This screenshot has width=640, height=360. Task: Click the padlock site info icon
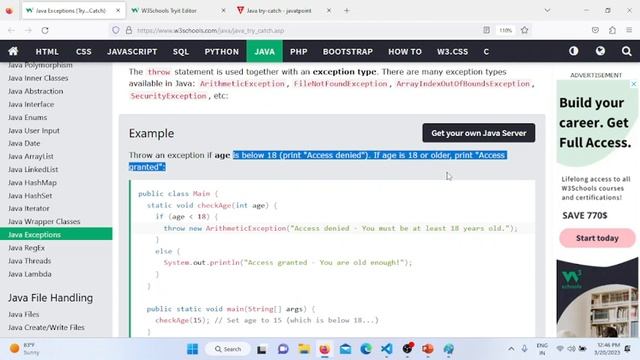[129, 30]
